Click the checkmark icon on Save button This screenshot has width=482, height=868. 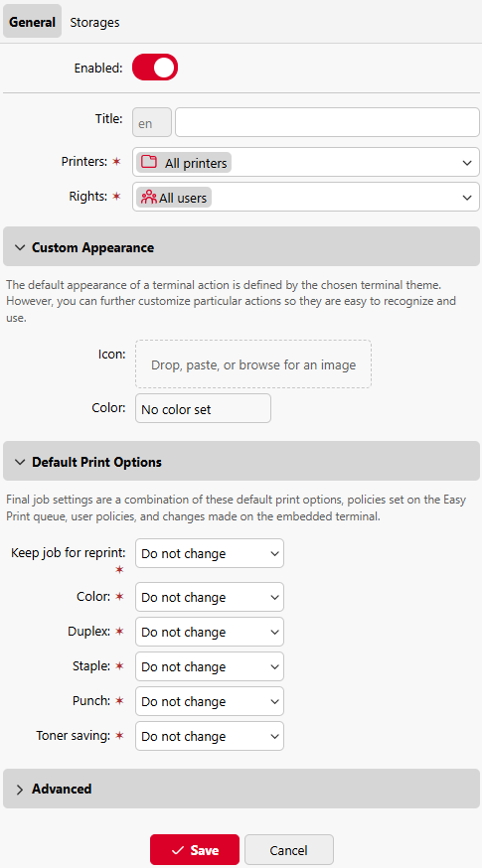coord(178,850)
